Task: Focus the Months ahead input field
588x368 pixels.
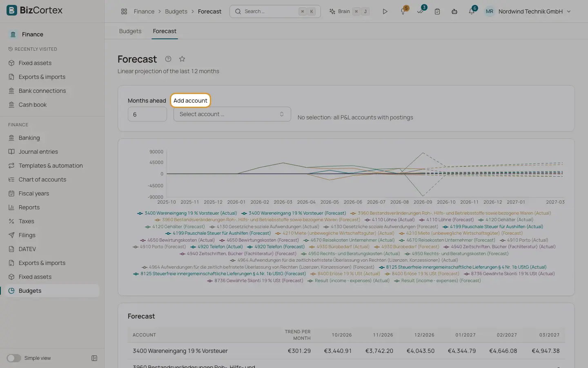Action: (147, 114)
